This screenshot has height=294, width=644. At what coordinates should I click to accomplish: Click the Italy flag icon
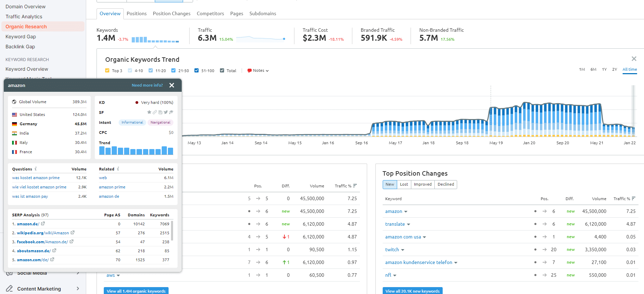14,143
